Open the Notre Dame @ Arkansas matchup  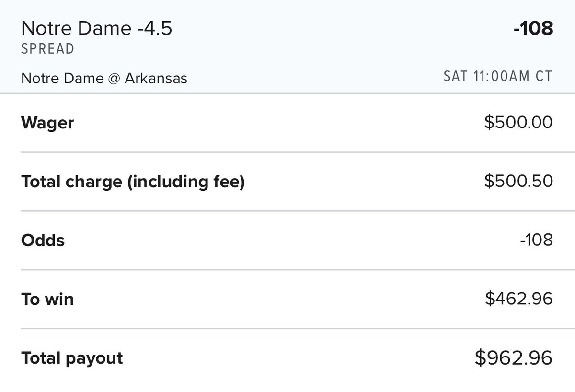(104, 78)
